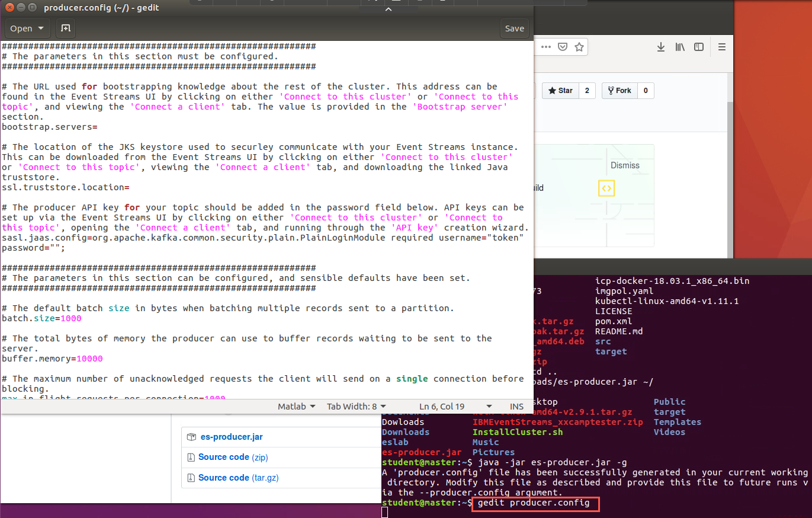Click the java -jar es-producer.jar -g command
Viewport: 812px width, 518px height.
click(x=552, y=462)
